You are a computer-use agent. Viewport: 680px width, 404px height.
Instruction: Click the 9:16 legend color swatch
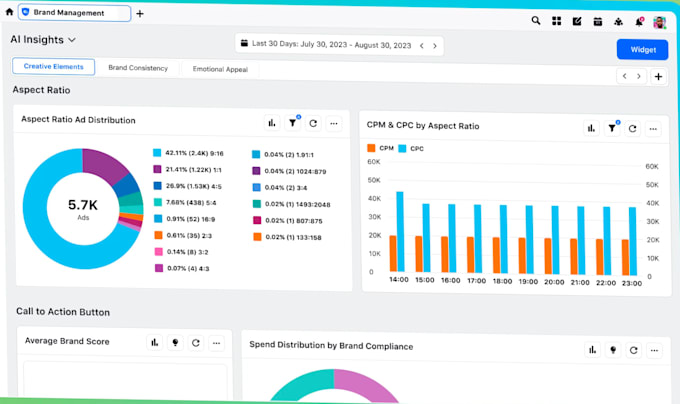tap(157, 153)
